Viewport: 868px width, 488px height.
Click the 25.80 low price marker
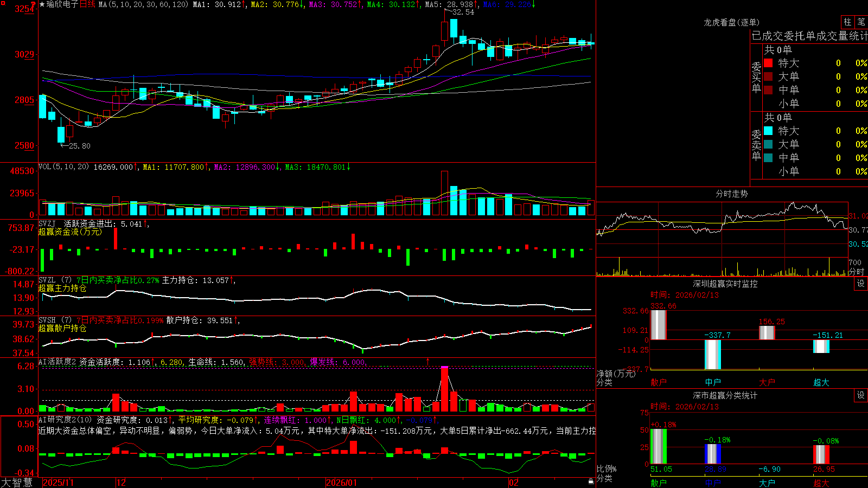click(x=80, y=146)
